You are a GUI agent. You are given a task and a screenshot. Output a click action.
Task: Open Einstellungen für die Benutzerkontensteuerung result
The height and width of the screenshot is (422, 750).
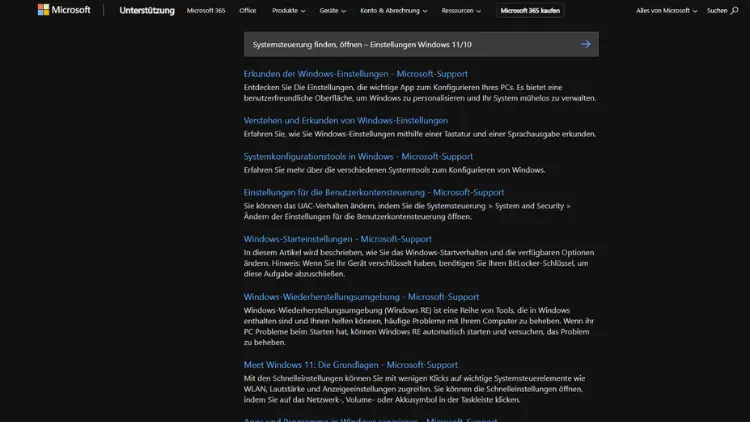pos(374,192)
